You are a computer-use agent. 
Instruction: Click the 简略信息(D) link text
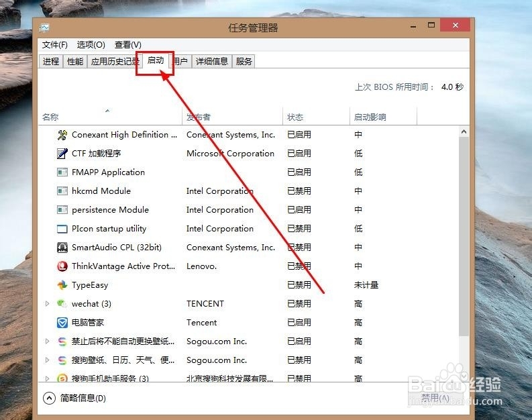[83, 398]
